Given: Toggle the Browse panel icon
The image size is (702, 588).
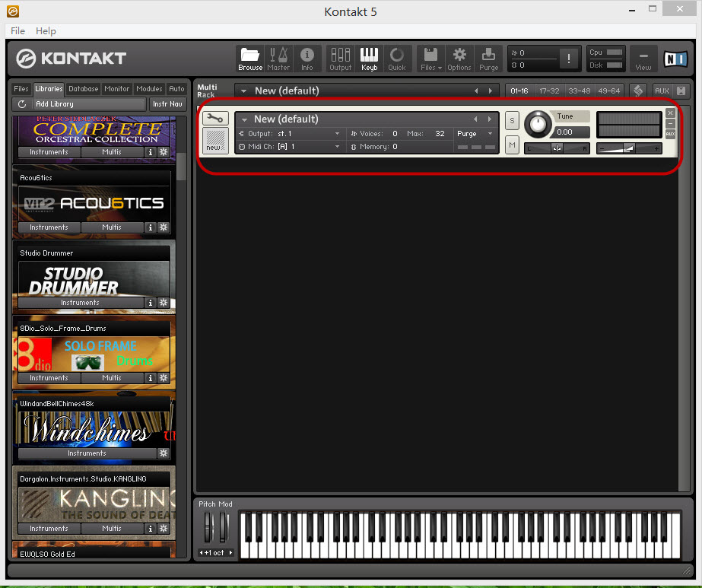Looking at the screenshot, I should (249, 59).
